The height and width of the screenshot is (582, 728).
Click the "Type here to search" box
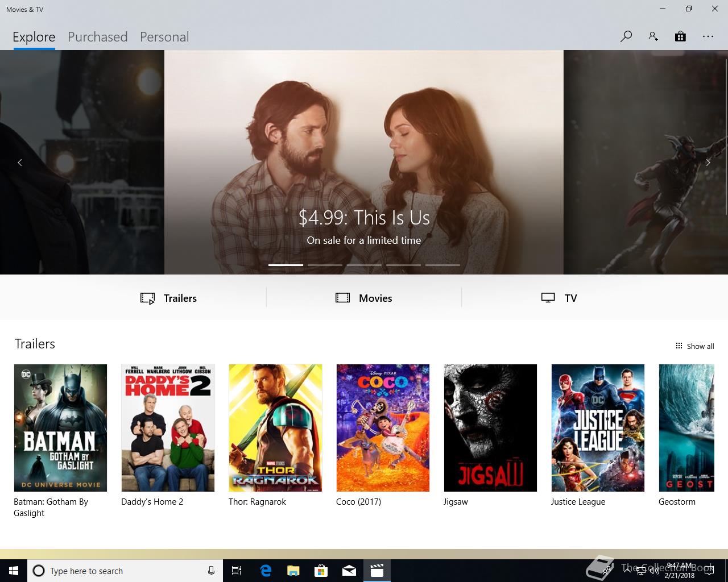[125, 571]
